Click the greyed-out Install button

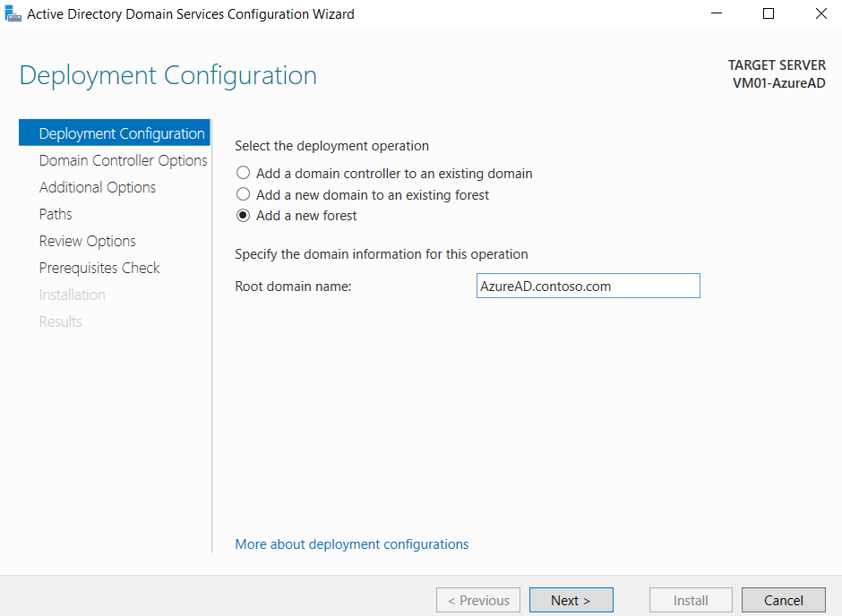click(x=691, y=600)
